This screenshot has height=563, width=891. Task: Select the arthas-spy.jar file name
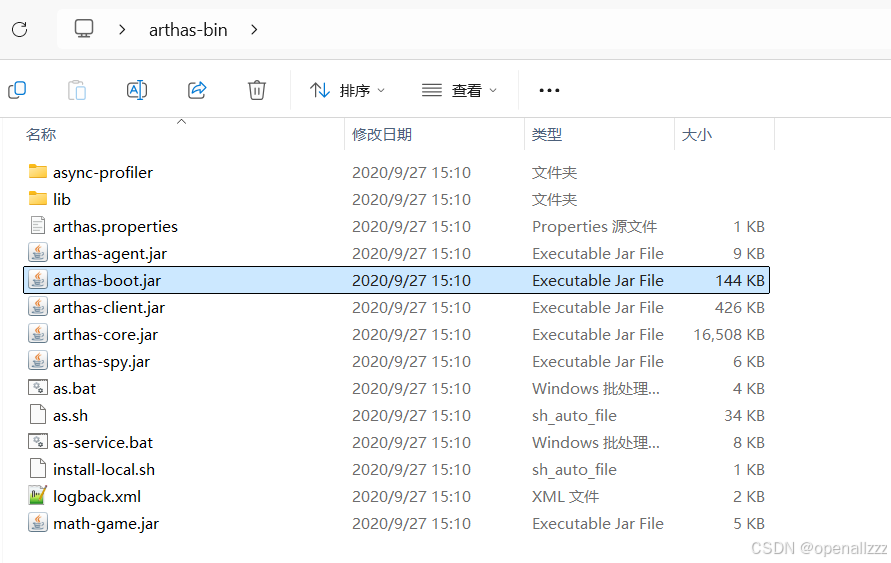tap(102, 362)
